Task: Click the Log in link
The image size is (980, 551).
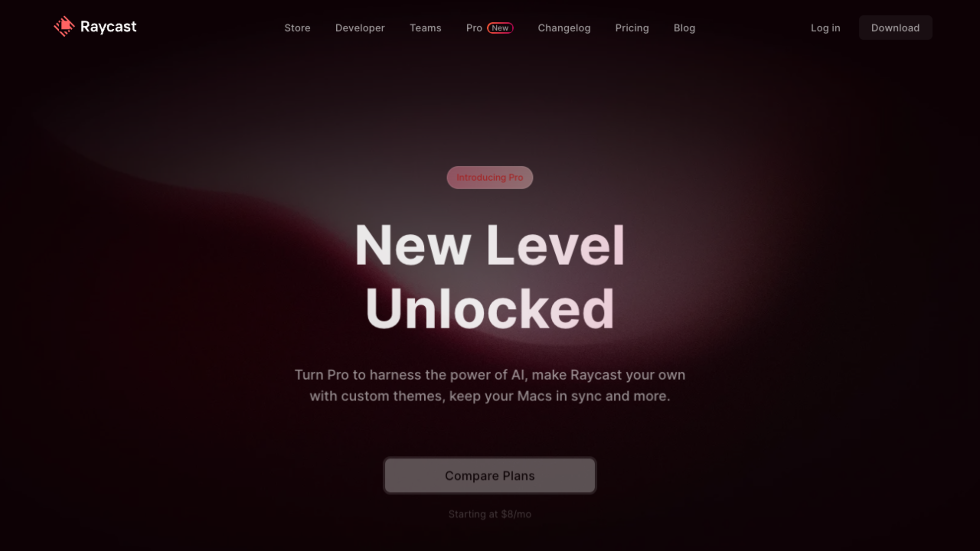Action: [x=826, y=28]
